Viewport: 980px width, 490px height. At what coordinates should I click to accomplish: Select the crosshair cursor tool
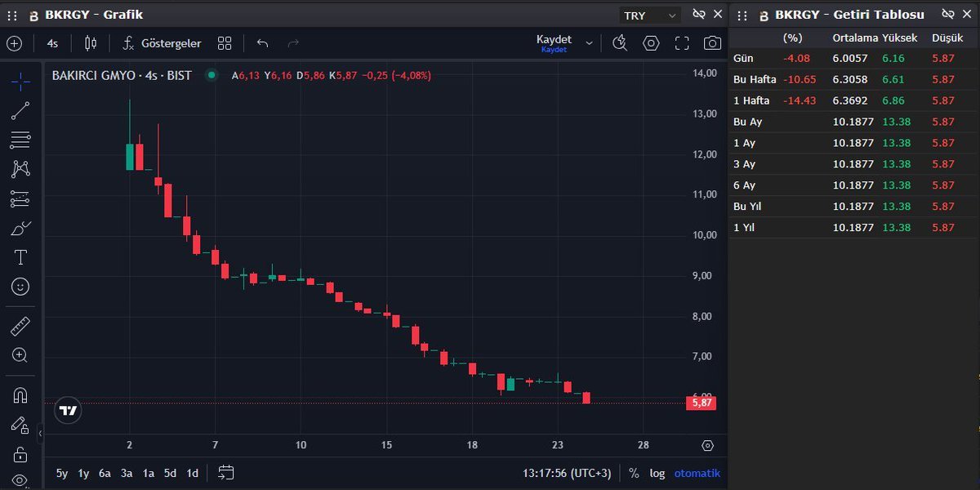click(20, 80)
